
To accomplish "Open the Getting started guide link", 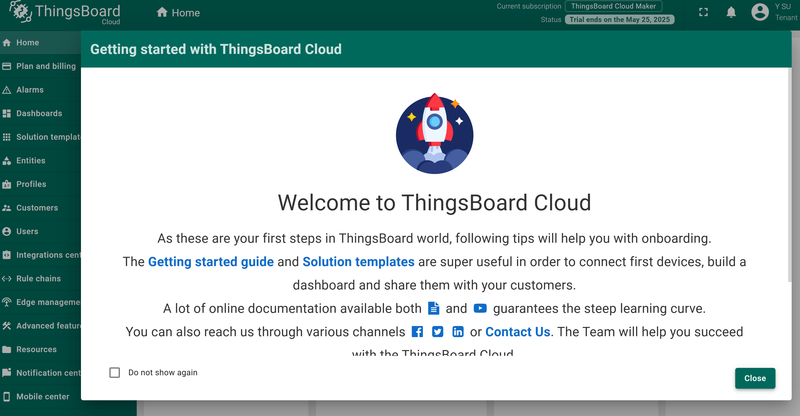I will point(211,262).
